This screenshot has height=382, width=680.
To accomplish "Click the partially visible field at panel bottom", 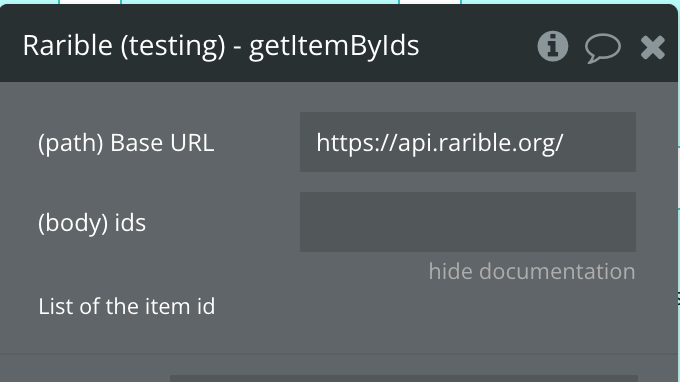I will click(x=404, y=379).
